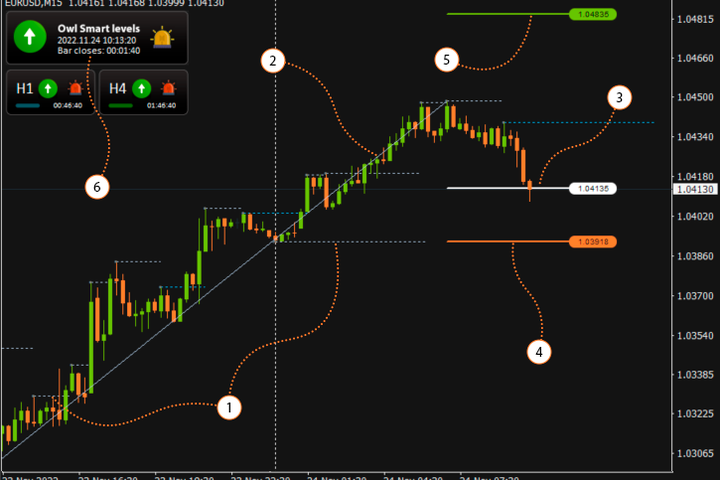
Task: Click the Bar closes 00:01:40 countdown
Action: 99,51
